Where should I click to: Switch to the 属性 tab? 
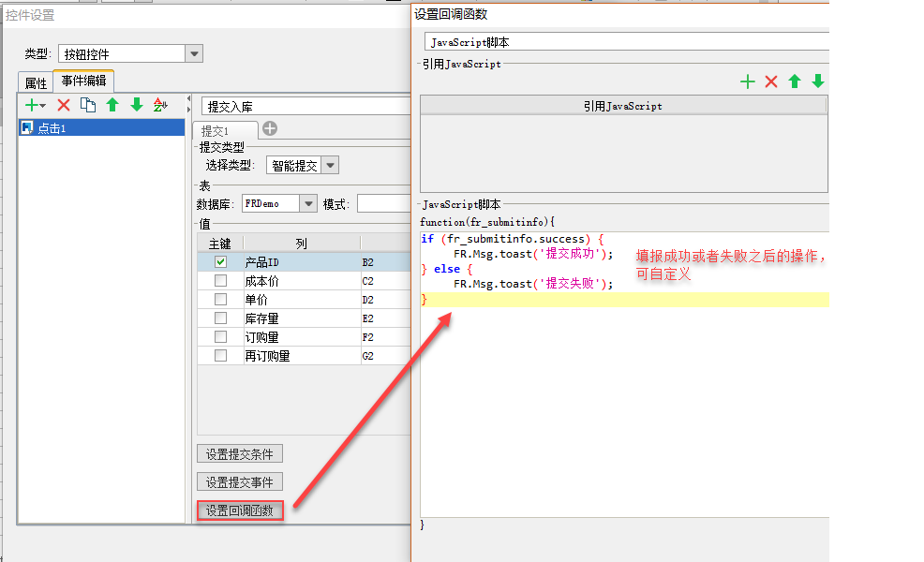pos(36,83)
